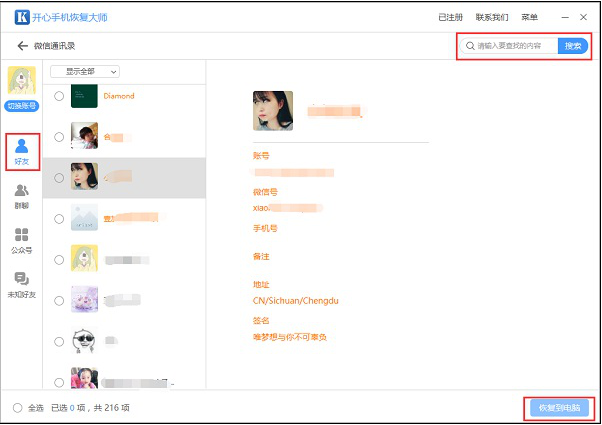Screen dimensions: 602x425
Task: Click the mountain placeholder avatar in list
Action: [x=84, y=217]
